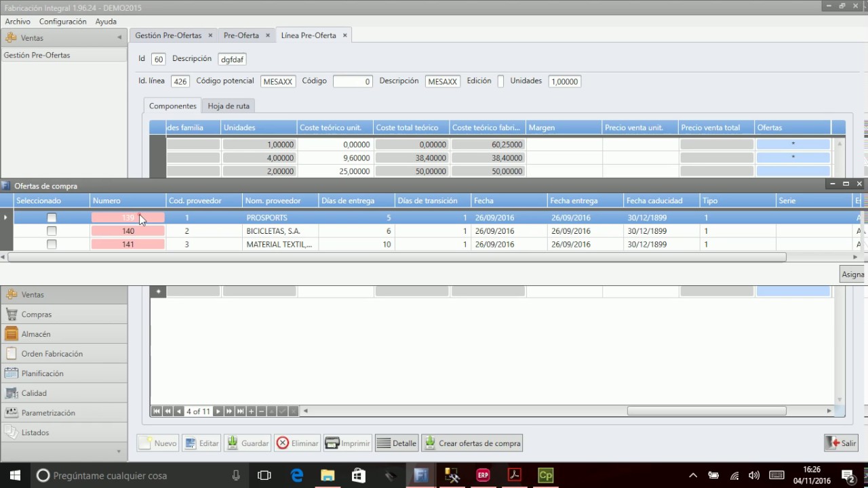Open the Configuración menu
868x488 pixels.
pos(63,22)
